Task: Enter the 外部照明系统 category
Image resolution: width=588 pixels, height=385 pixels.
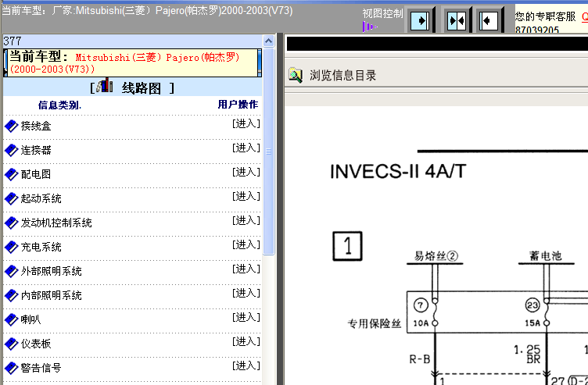Action: pyautogui.click(x=246, y=269)
